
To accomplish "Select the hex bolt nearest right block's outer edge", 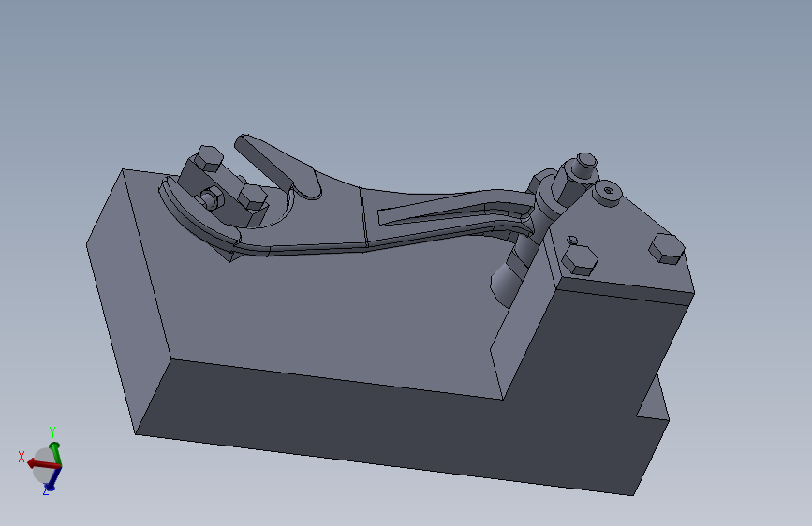I will click(x=668, y=249).
